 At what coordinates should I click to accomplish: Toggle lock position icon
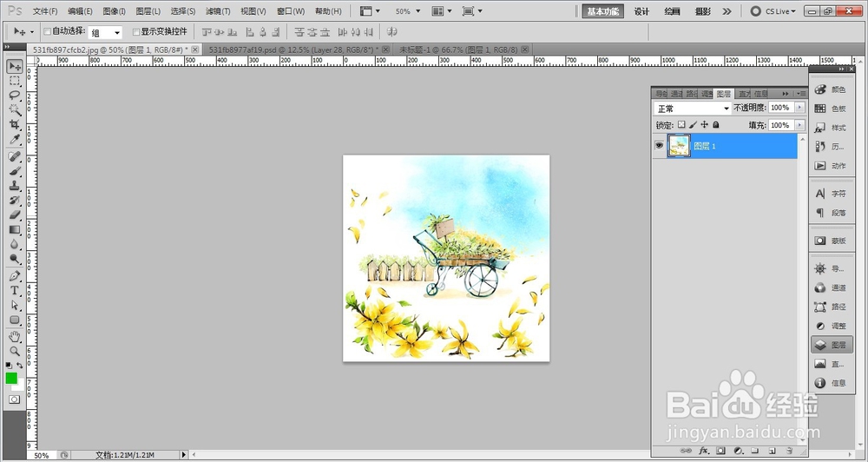(x=705, y=125)
